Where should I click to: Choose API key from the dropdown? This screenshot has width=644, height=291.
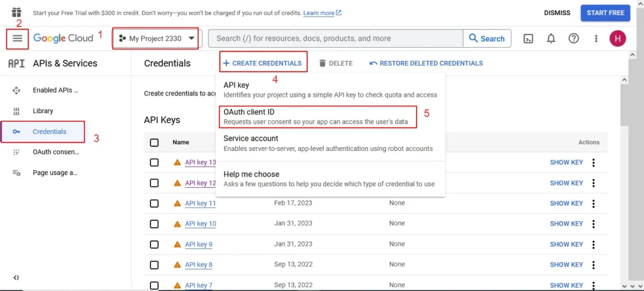coord(330,89)
